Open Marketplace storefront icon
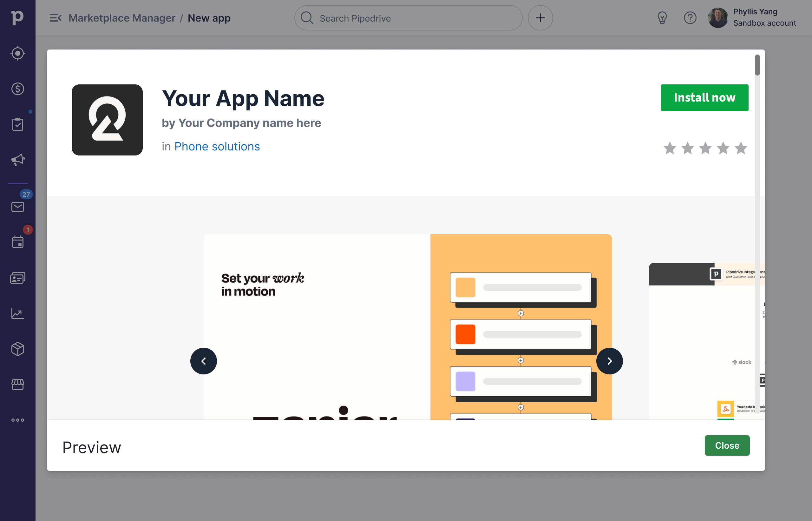812x521 pixels. 17,384
